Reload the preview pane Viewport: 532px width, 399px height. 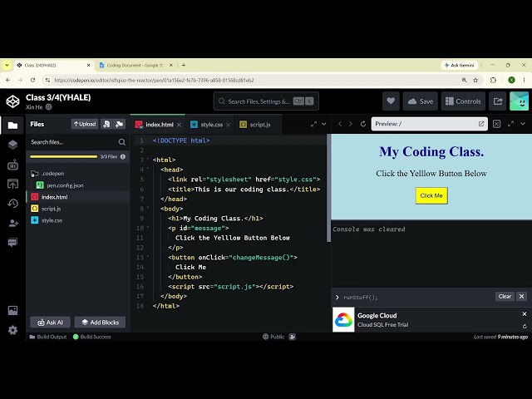(x=363, y=124)
